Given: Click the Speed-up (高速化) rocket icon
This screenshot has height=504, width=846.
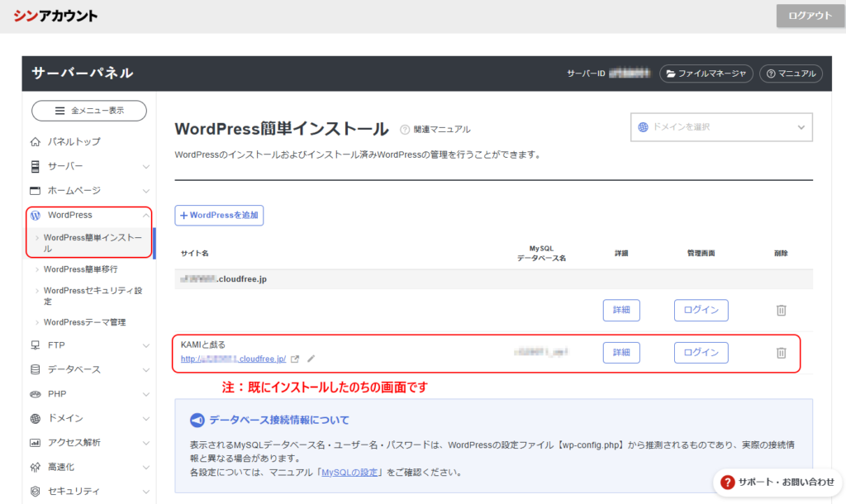Looking at the screenshot, I should pos(35,468).
